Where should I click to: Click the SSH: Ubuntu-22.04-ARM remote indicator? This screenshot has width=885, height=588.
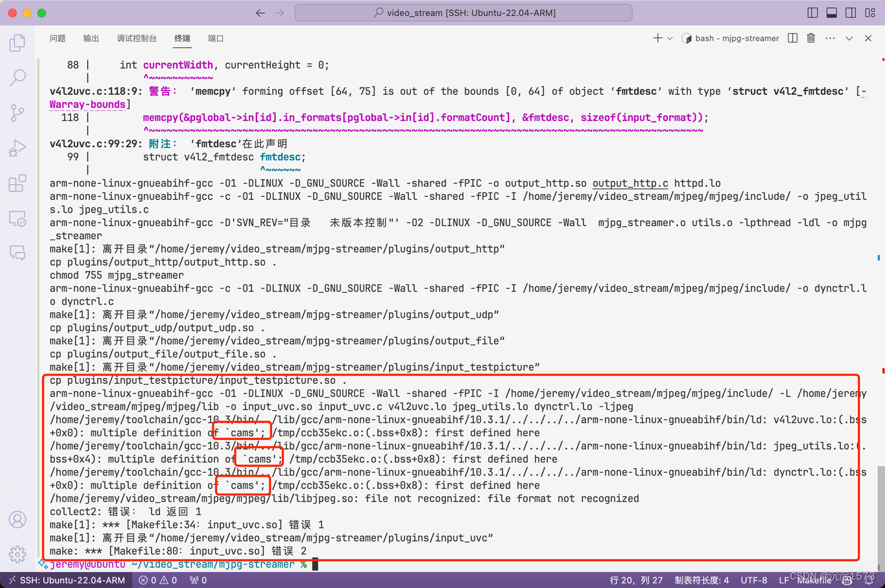pos(67,580)
